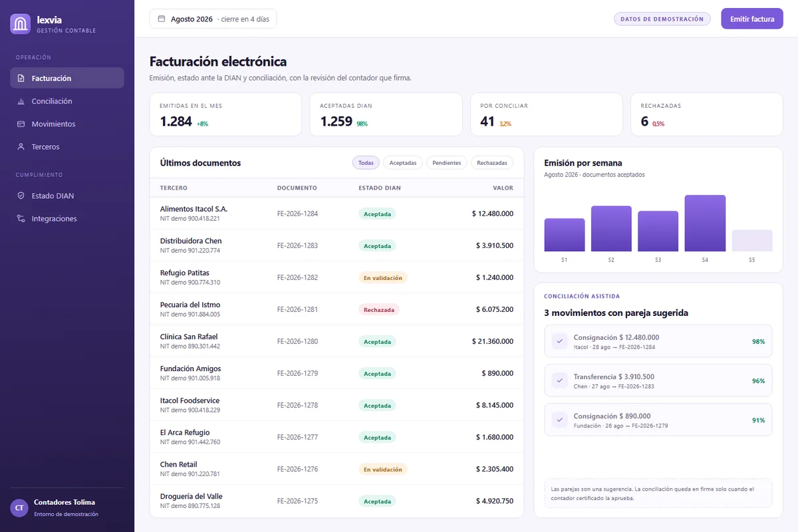798x532 pixels.
Task: Click the Por conciliar summary card
Action: coord(547,114)
